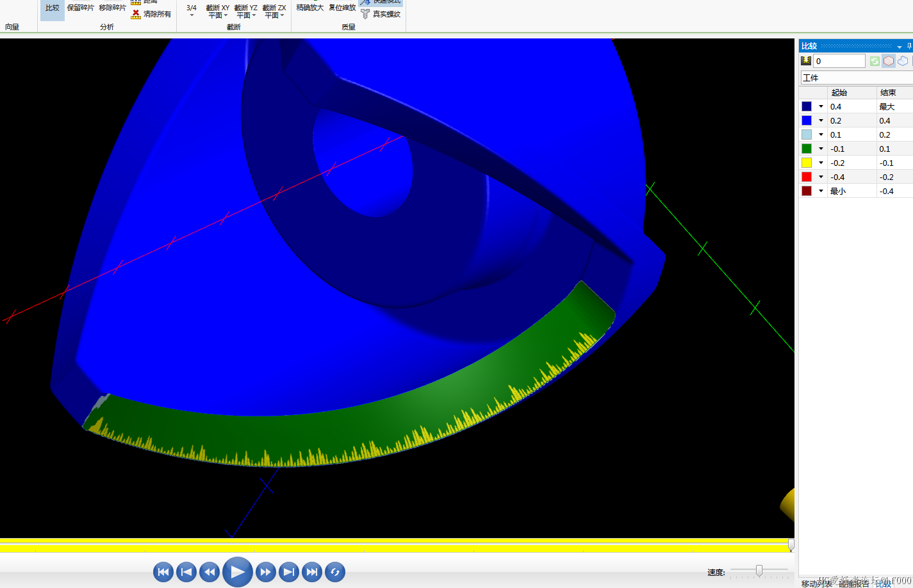Click the 质量 ribbon group label
913x588 pixels.
point(349,27)
